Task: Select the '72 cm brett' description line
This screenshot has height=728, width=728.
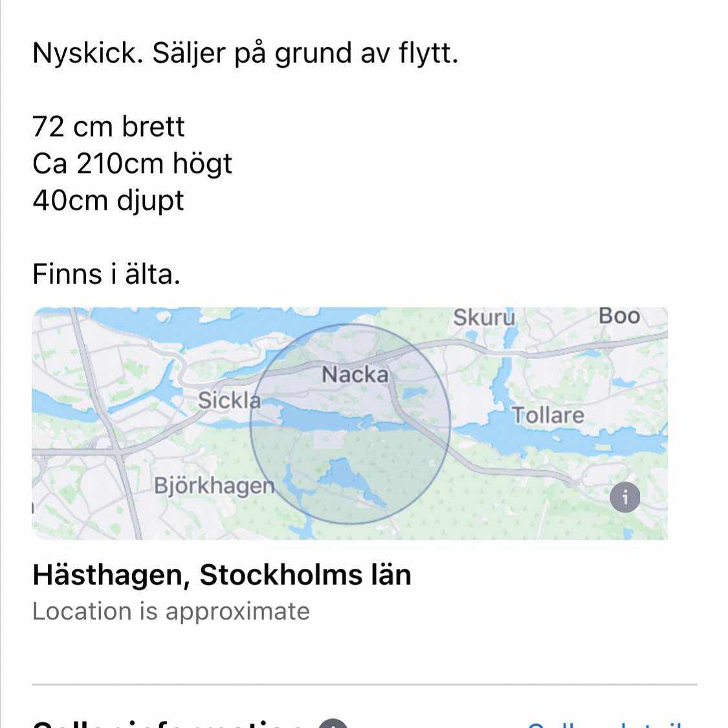Action: point(109,126)
